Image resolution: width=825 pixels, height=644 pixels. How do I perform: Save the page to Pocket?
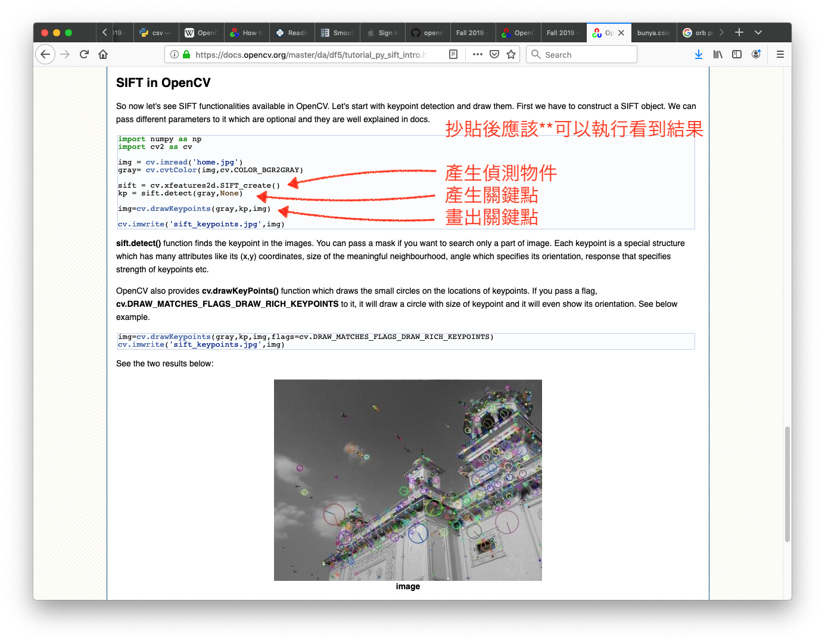coord(494,54)
